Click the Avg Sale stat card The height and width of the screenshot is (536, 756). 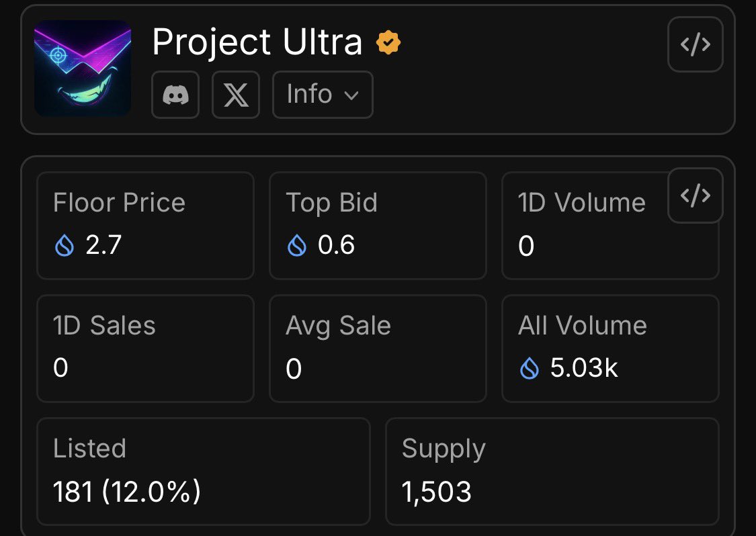click(x=378, y=349)
